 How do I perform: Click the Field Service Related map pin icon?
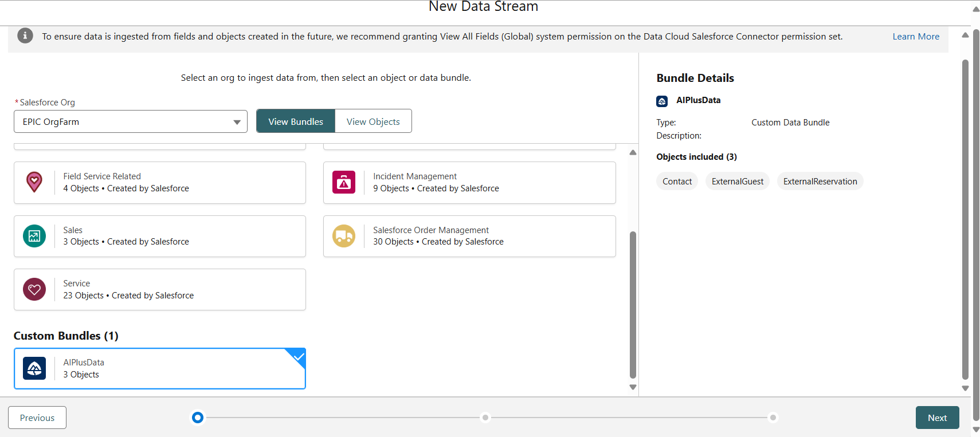point(34,182)
